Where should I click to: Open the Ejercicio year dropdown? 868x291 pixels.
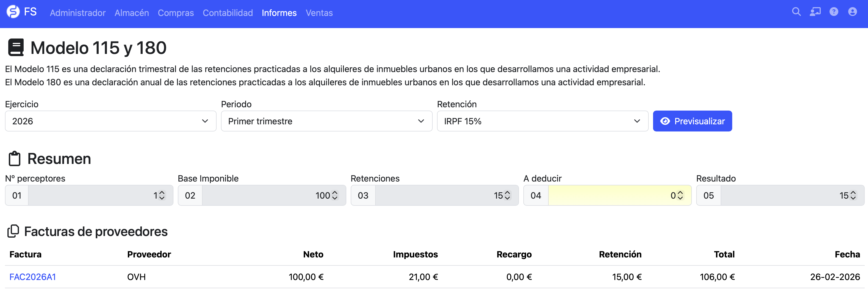pyautogui.click(x=110, y=121)
